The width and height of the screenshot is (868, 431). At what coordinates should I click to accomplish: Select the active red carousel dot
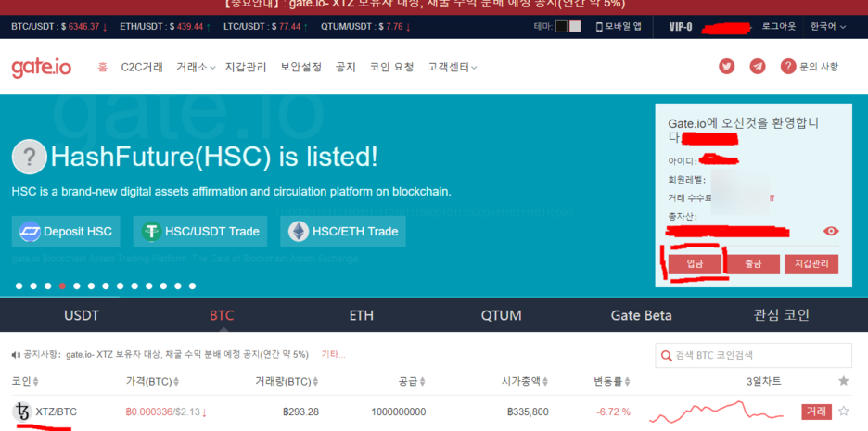coord(62,286)
